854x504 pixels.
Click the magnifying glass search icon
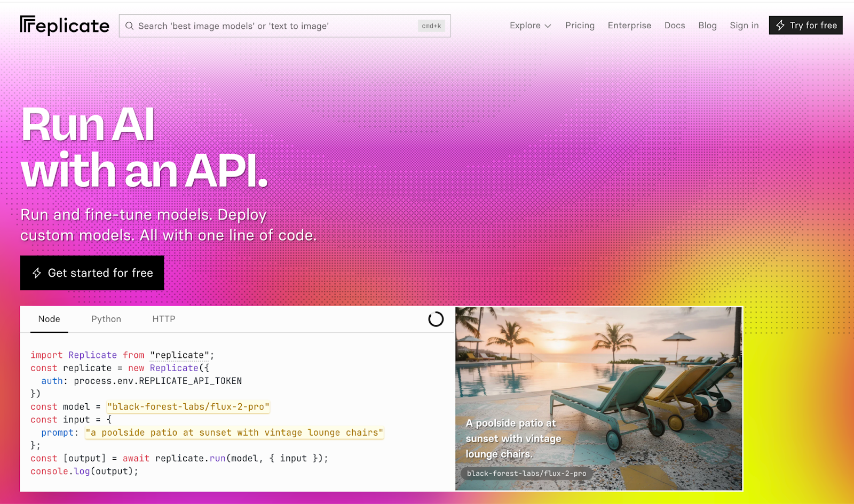[x=130, y=26]
